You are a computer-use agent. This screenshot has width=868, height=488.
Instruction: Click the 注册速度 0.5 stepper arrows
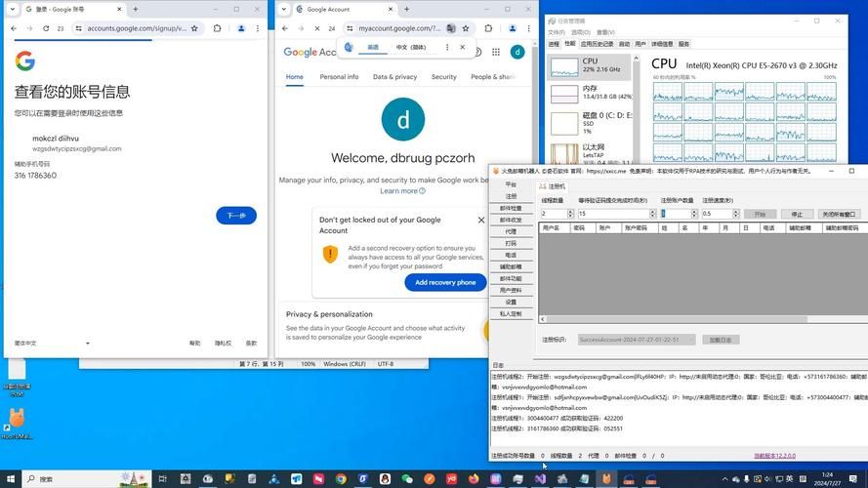735,214
